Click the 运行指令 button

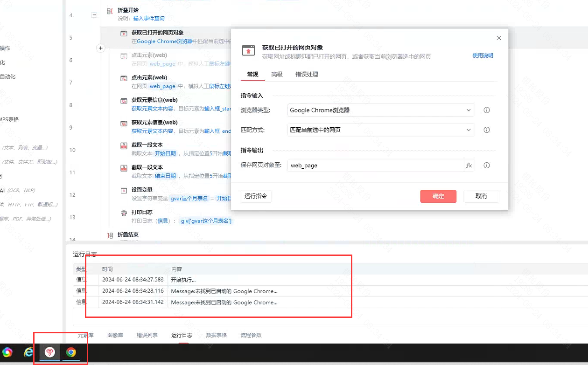(x=256, y=196)
